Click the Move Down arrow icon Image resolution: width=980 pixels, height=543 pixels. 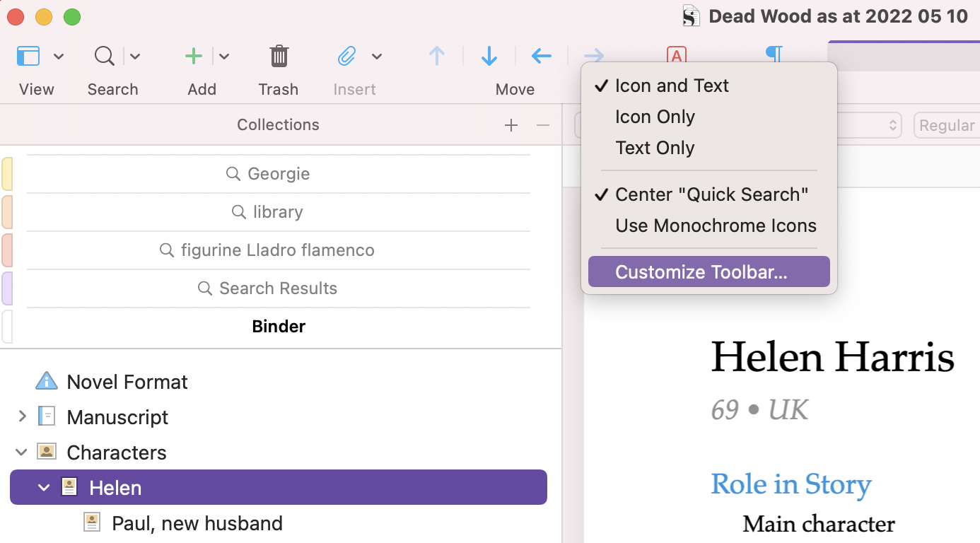point(489,56)
